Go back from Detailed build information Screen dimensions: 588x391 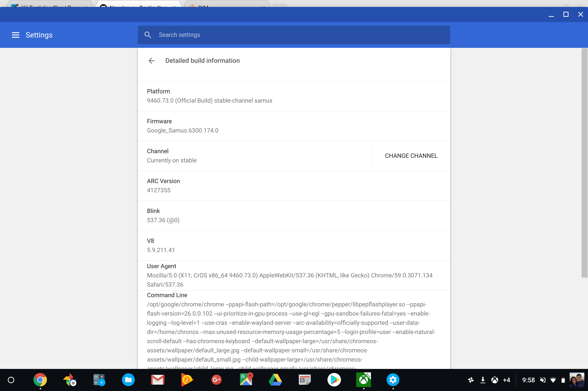point(151,60)
